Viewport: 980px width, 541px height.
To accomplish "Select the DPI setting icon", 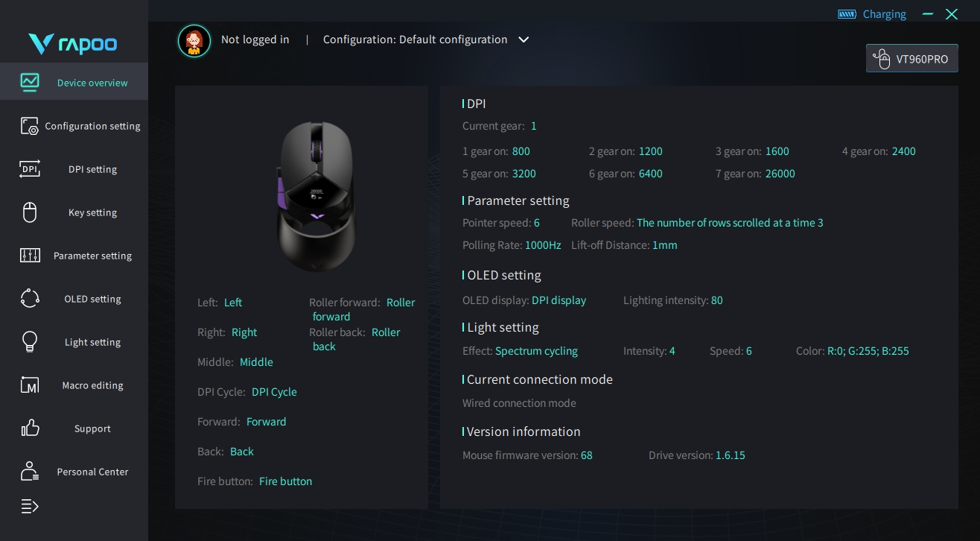I will point(30,169).
